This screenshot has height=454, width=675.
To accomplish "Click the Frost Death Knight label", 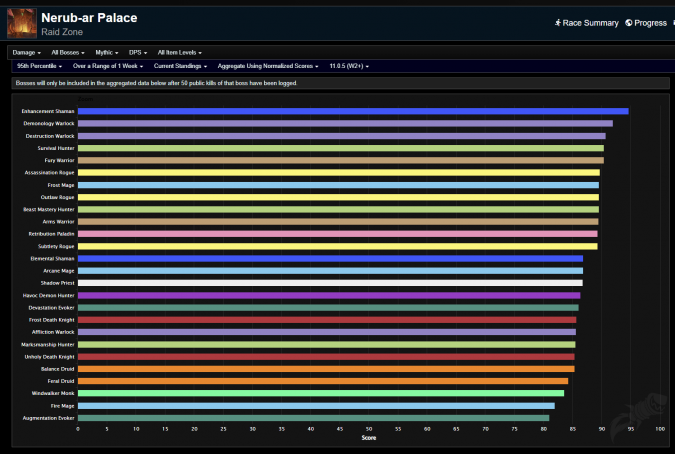I will (x=51, y=320).
